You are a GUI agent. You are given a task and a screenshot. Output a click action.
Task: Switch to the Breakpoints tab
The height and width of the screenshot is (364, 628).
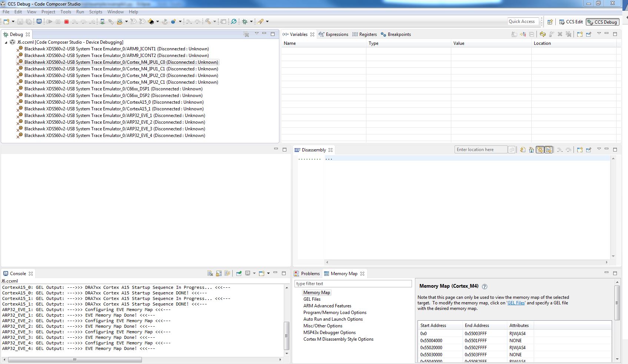coord(396,34)
